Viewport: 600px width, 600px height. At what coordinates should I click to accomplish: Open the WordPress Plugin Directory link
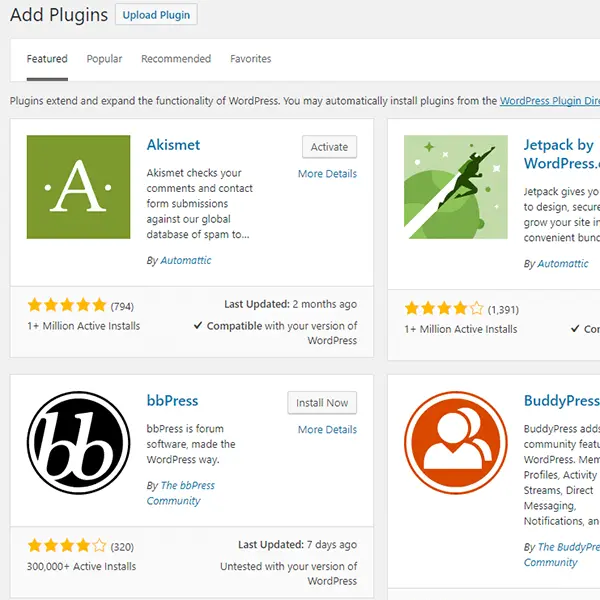[549, 101]
